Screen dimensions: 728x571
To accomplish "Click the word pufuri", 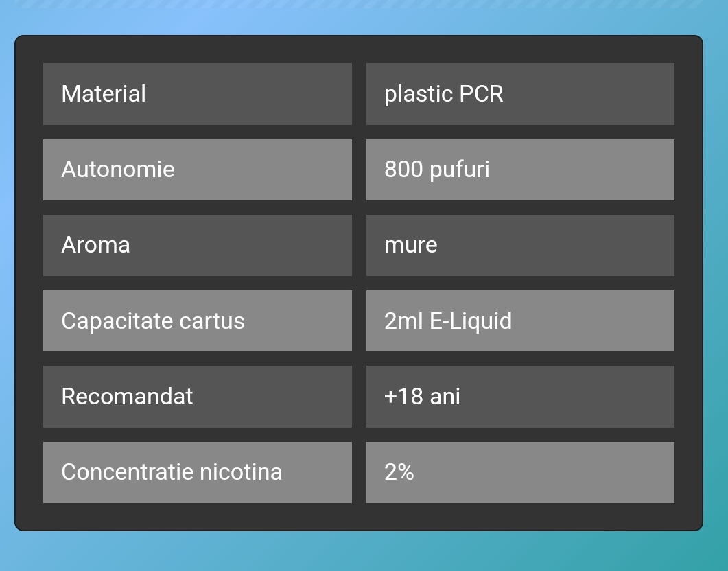I will click(x=460, y=170).
